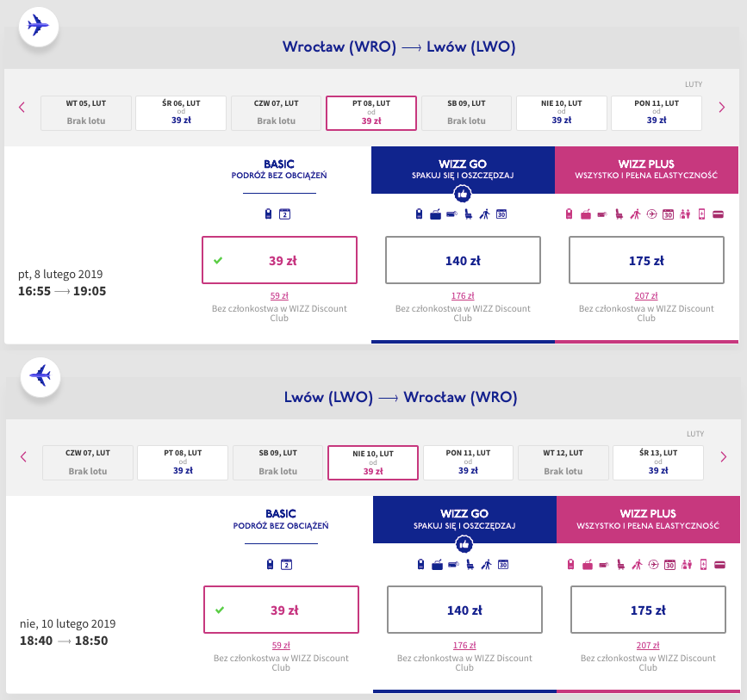
Task: Show later return dates with right arrow
Action: pos(723,456)
